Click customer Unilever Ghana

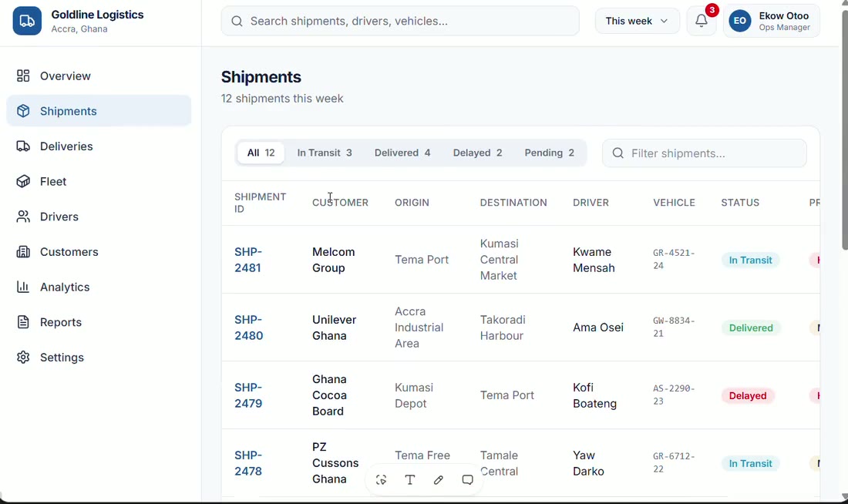(335, 328)
